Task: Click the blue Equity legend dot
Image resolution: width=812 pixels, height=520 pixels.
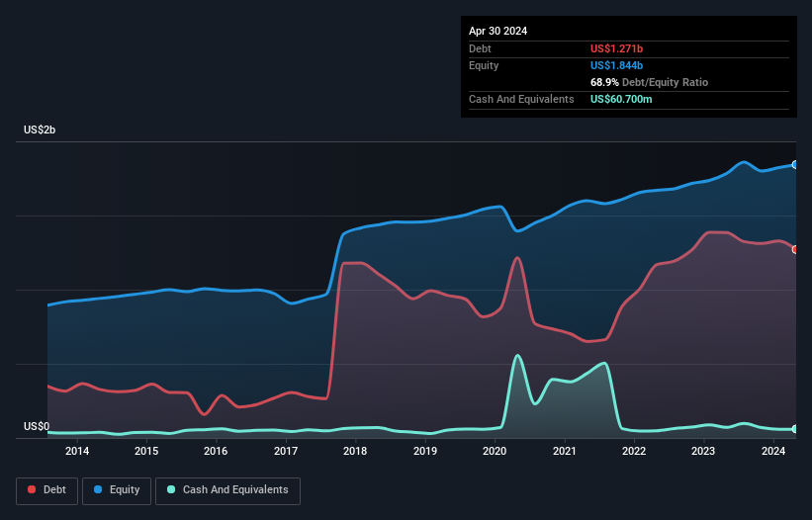Action: click(x=98, y=489)
